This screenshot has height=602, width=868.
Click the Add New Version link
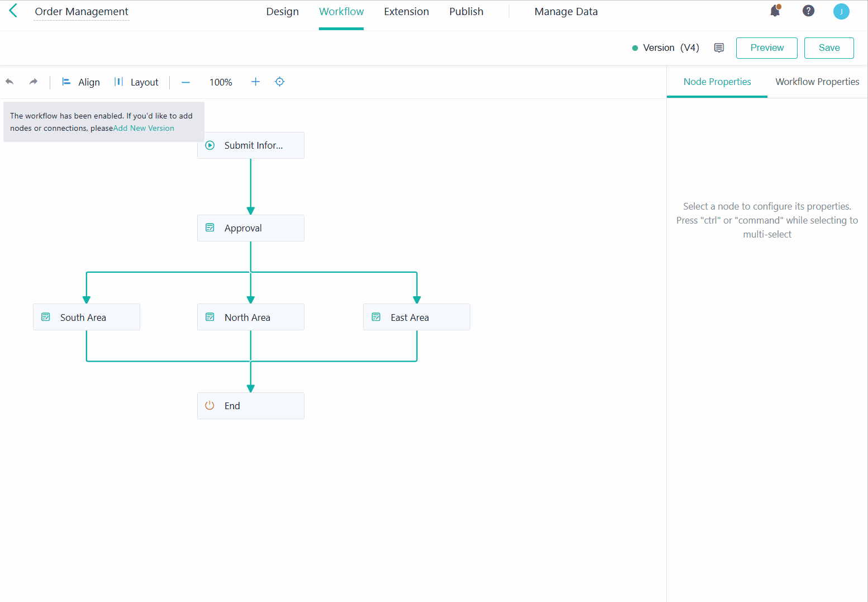tap(144, 129)
